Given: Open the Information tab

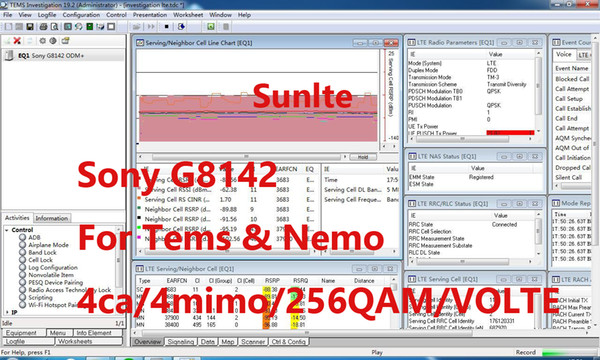Looking at the screenshot, I should (52, 218).
